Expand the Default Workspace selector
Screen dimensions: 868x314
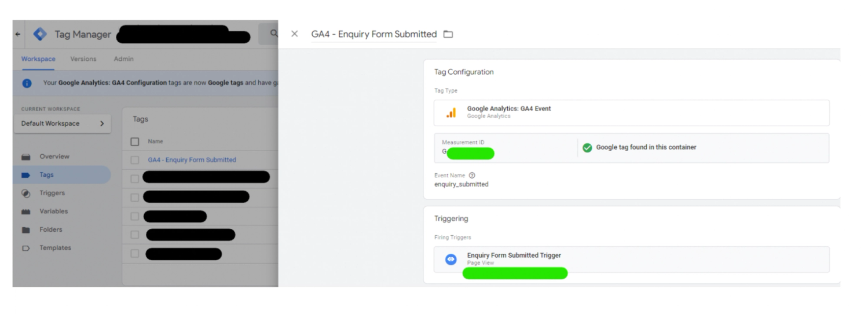63,123
